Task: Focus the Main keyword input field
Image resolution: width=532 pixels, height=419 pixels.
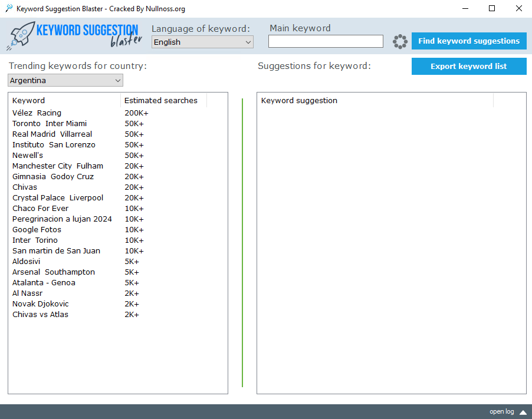Action: pos(326,41)
